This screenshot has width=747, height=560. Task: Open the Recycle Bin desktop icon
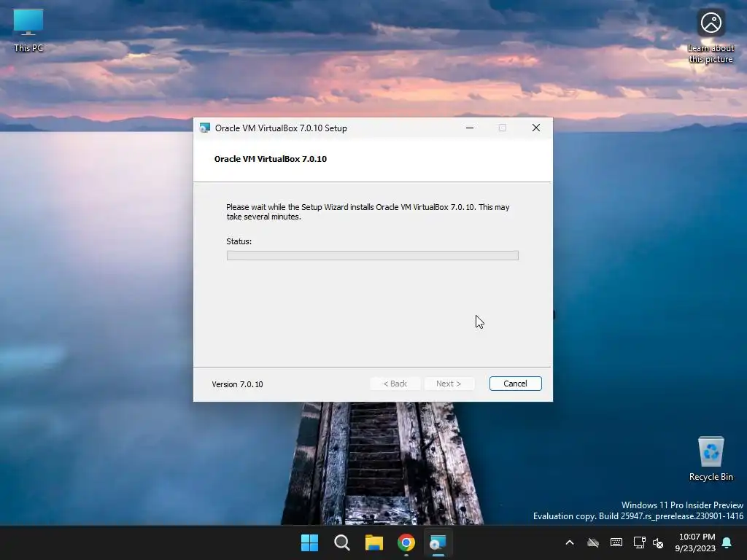click(x=711, y=459)
